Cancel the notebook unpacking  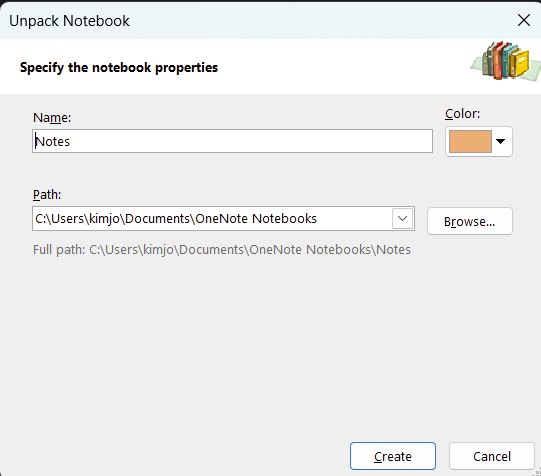(x=492, y=456)
